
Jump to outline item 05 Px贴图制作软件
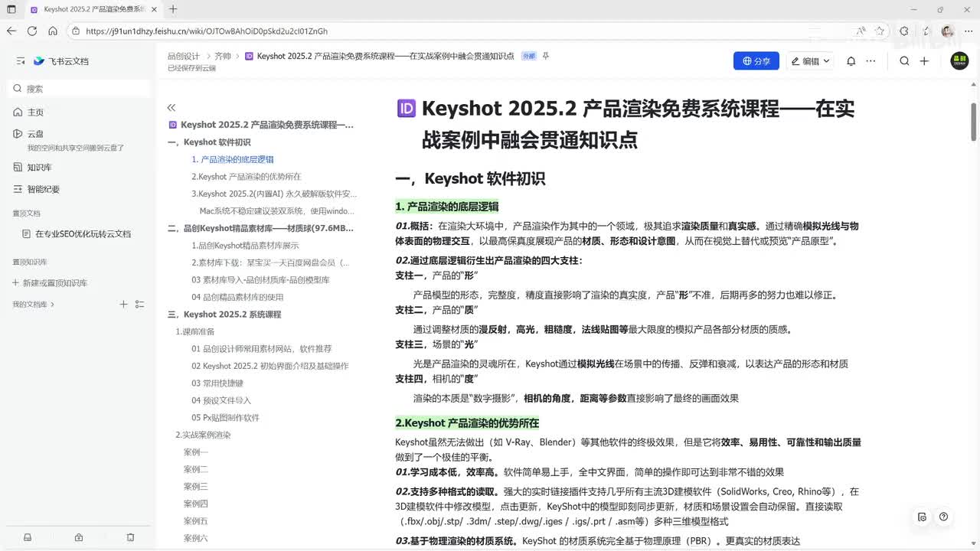(x=225, y=418)
